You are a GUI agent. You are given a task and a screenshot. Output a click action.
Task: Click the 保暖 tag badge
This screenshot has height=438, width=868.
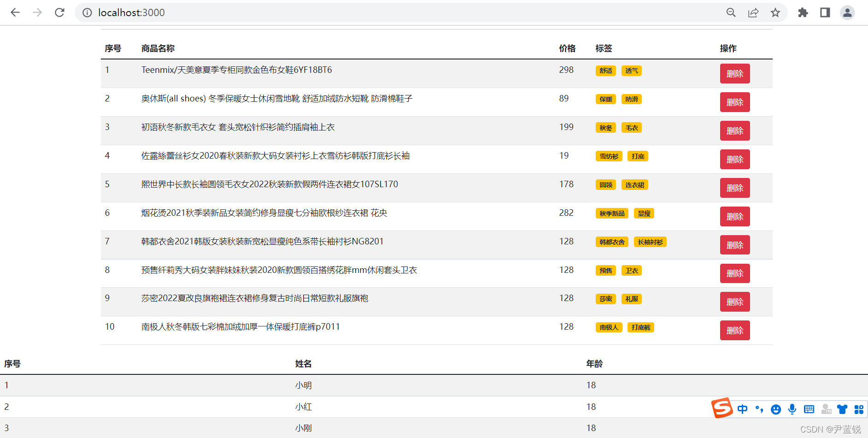point(606,99)
